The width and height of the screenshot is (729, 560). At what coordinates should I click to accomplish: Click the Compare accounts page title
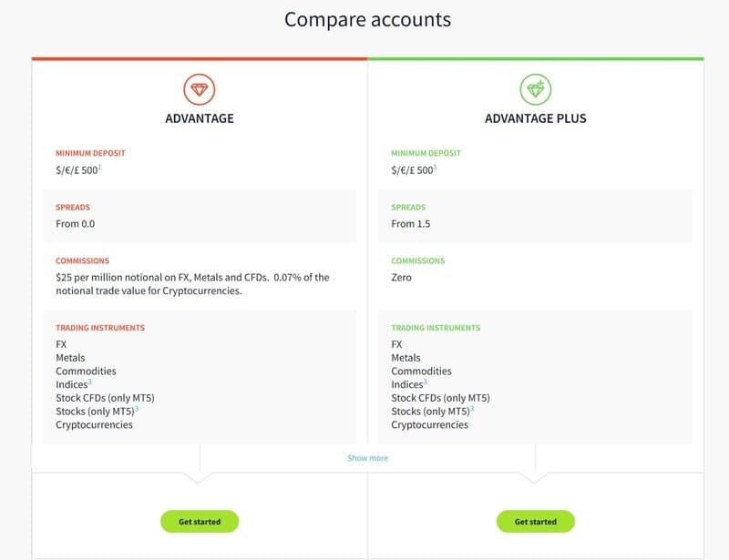pos(367,19)
